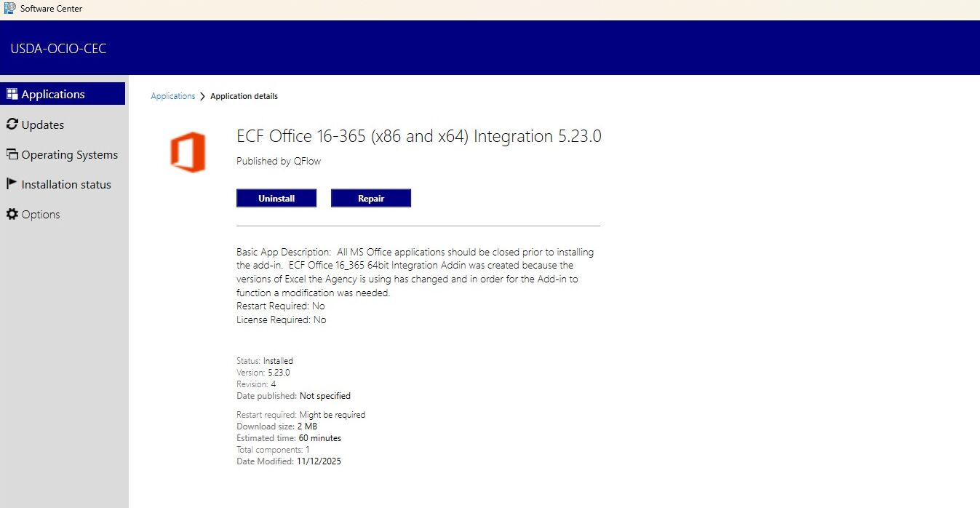The height and width of the screenshot is (508, 980).
Task: Click the USDA-OCIO-CEC header text
Action: pos(58,49)
